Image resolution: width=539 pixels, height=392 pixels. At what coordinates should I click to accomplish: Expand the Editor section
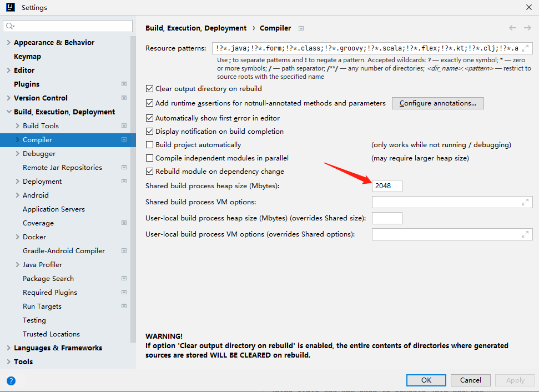click(8, 70)
